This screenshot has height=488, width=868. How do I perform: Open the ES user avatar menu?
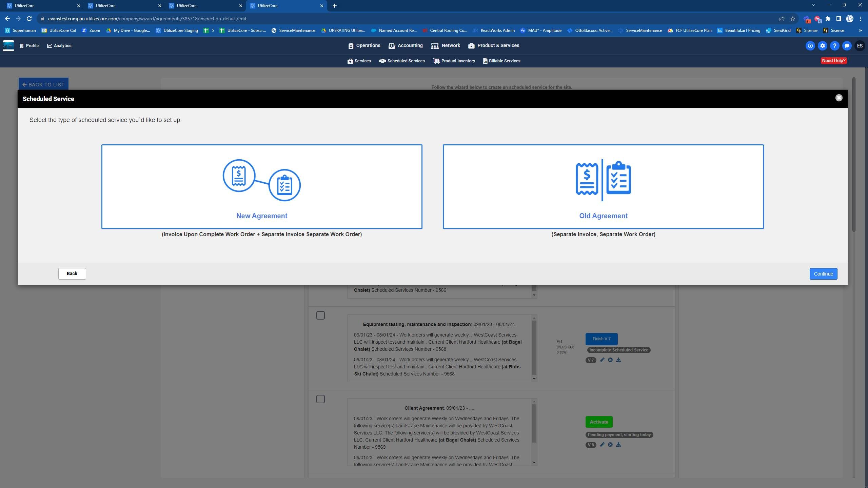tap(860, 46)
